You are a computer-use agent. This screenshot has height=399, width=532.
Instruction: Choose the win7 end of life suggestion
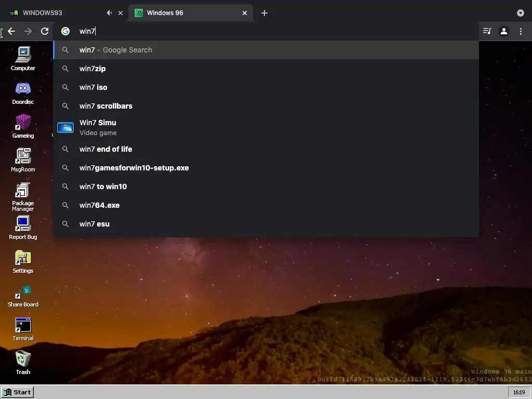click(x=266, y=149)
